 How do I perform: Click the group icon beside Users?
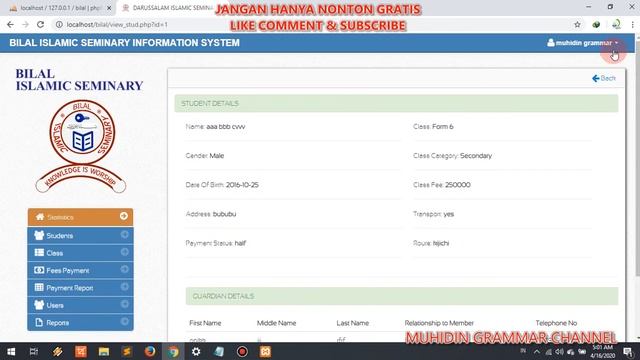click(39, 305)
